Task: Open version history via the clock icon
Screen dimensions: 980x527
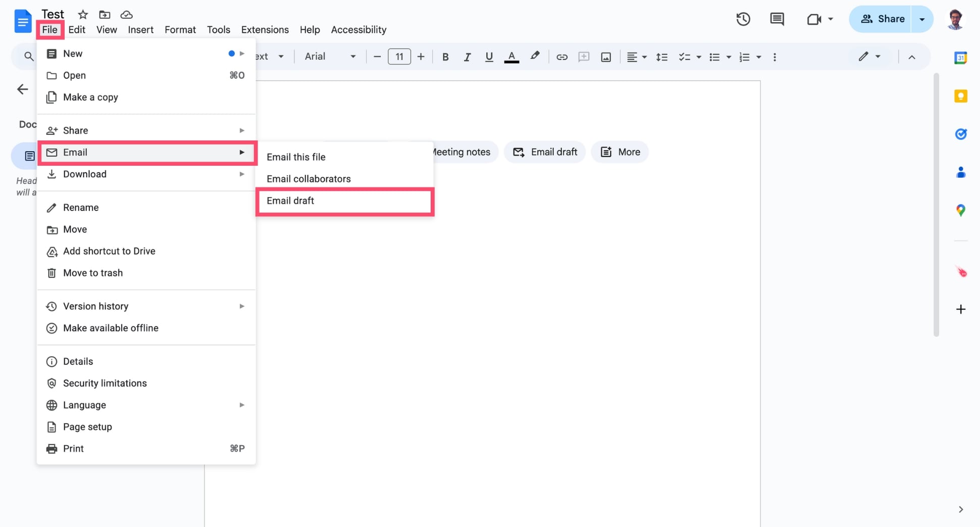Action: tap(743, 19)
